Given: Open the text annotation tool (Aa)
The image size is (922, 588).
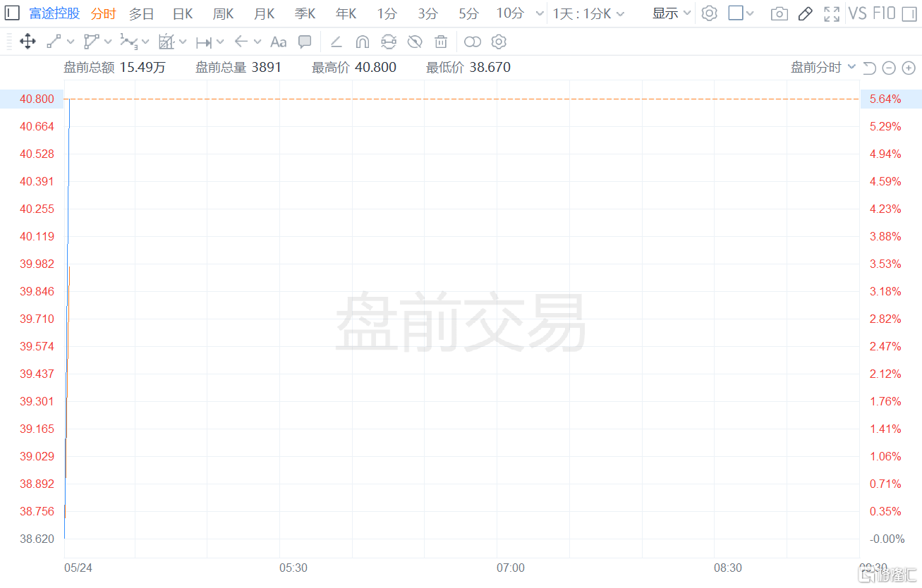Looking at the screenshot, I should coord(278,42).
